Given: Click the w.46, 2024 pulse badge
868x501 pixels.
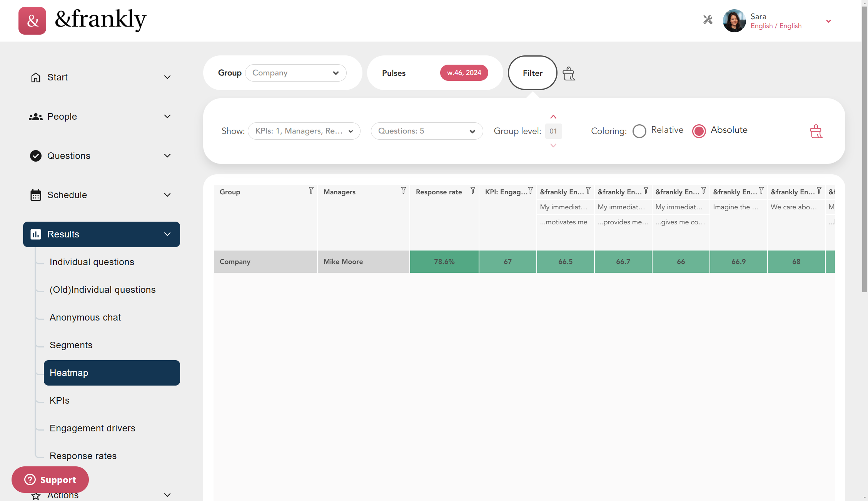Looking at the screenshot, I should tap(464, 73).
